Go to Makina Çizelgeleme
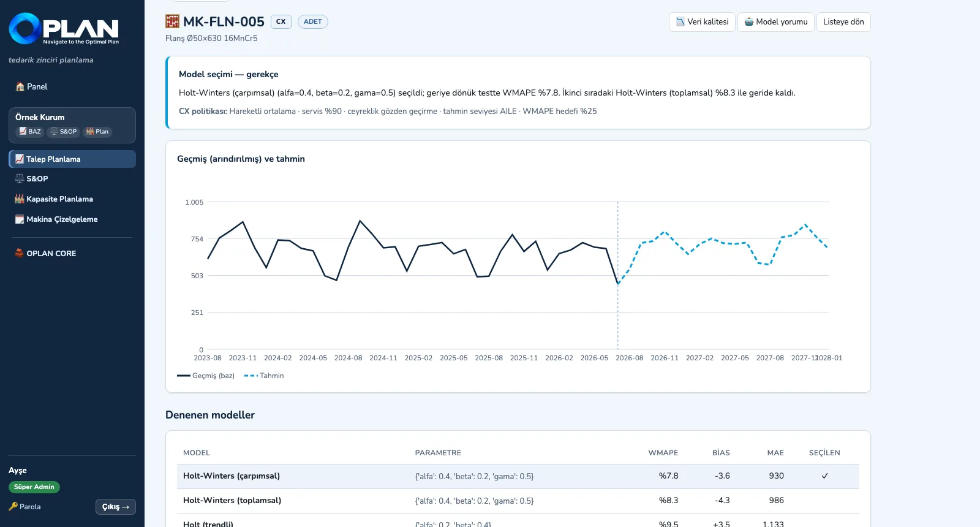The image size is (980, 527). tap(72, 219)
